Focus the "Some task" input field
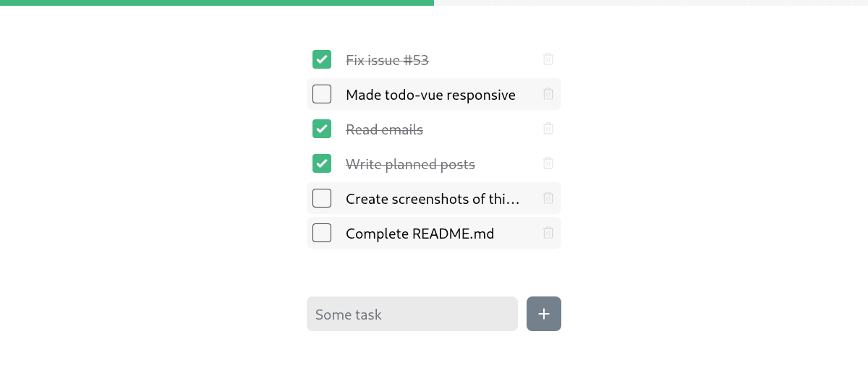 point(412,314)
